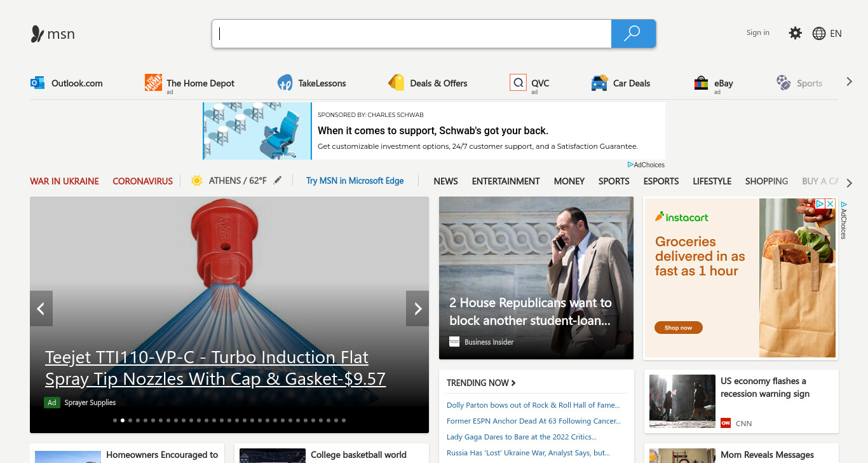
Task: Click the Deals & Offers tag icon
Action: (x=397, y=83)
